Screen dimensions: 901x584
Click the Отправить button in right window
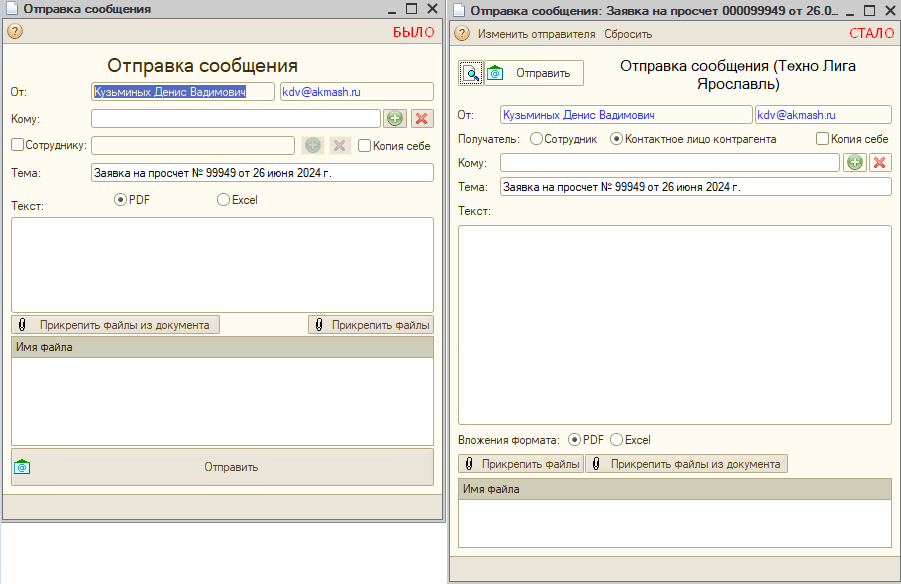534,73
